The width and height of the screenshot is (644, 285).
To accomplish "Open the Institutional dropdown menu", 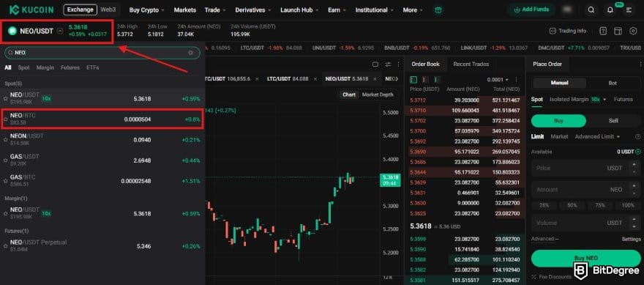I will [375, 10].
